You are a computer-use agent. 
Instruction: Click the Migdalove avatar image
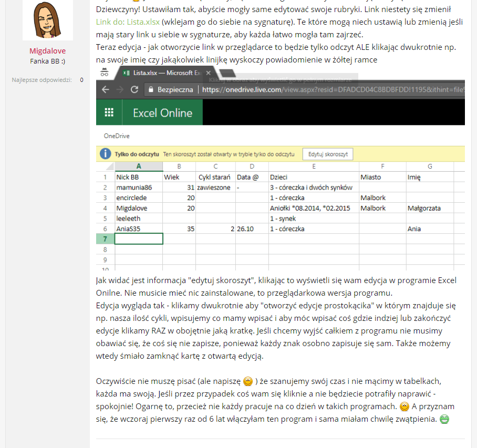point(48,20)
